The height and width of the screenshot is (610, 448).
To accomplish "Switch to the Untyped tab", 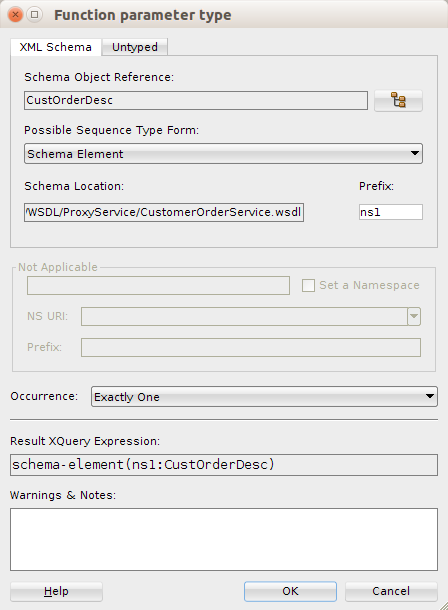I will [135, 47].
